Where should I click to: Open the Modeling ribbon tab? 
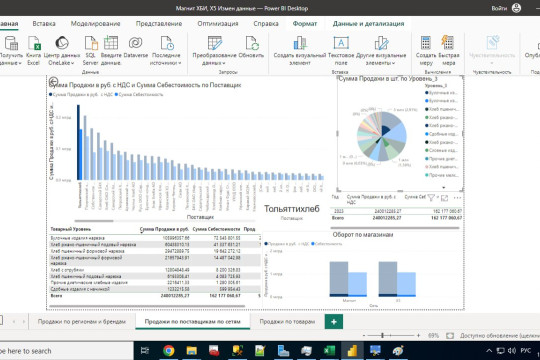click(95, 23)
